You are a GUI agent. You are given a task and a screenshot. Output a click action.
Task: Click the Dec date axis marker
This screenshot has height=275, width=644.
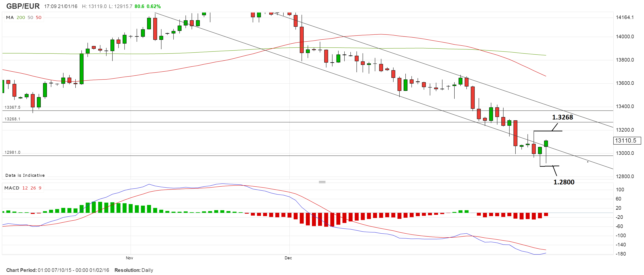(x=288, y=258)
